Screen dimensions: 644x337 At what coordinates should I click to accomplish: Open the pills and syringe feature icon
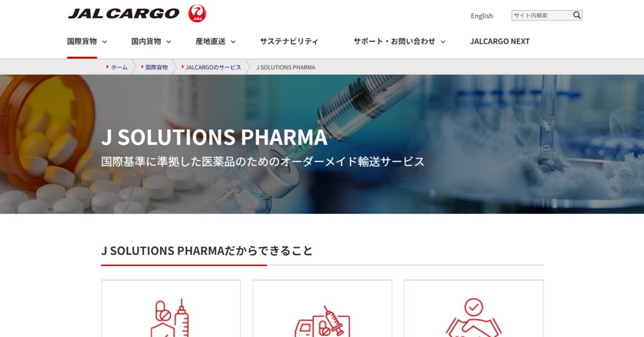point(171,317)
